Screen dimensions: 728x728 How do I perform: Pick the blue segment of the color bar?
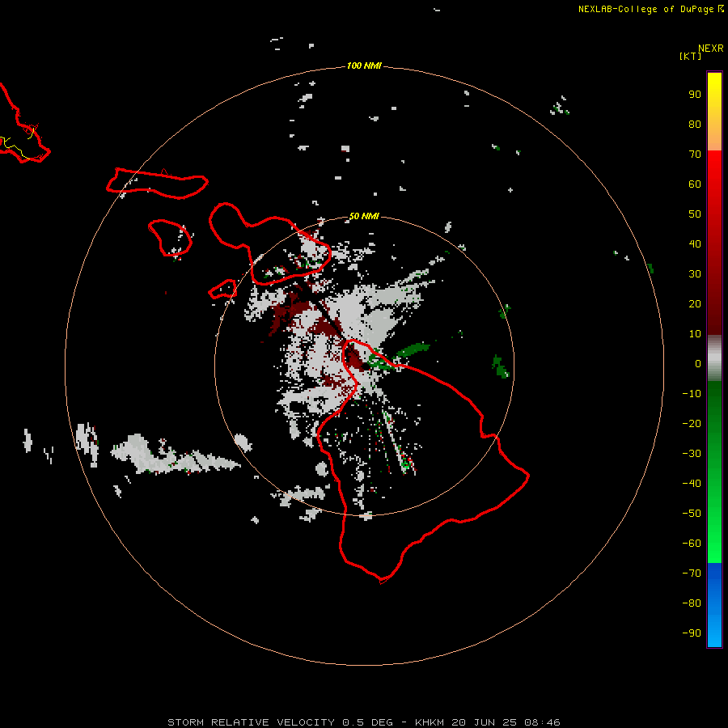tap(714, 605)
